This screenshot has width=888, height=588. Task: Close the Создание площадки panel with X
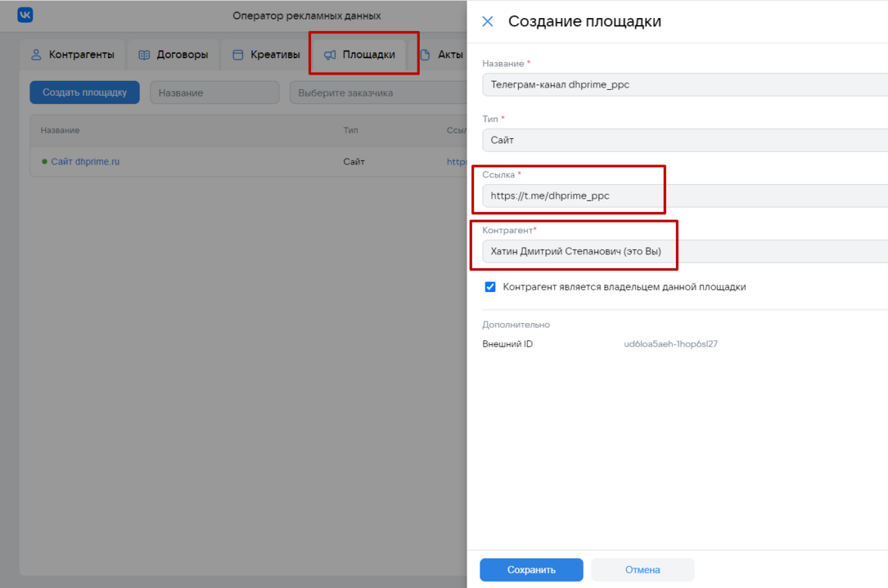coord(488,22)
